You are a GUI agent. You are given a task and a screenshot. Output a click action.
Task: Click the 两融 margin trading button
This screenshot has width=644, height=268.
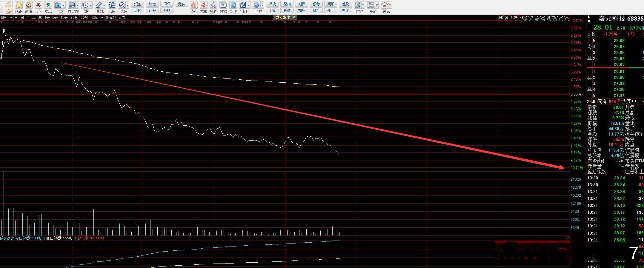(x=138, y=10)
